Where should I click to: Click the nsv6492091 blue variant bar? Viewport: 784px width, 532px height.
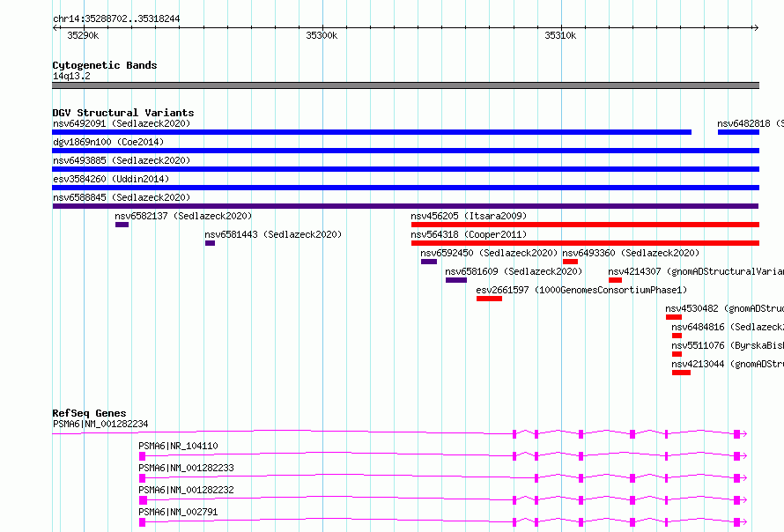372,132
